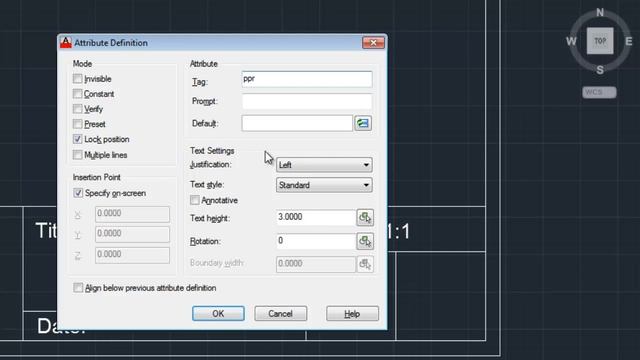Rotate view to South on the ViewCube compass
The height and width of the screenshot is (360, 640).
click(600, 70)
